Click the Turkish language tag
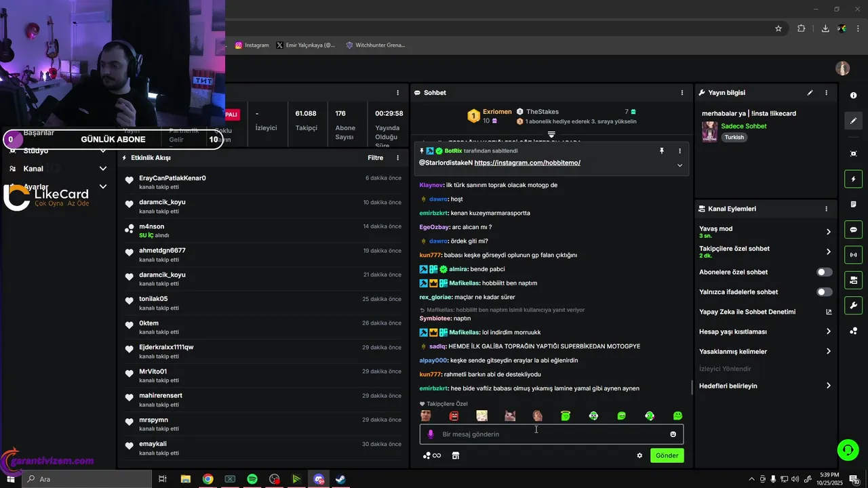 click(734, 137)
